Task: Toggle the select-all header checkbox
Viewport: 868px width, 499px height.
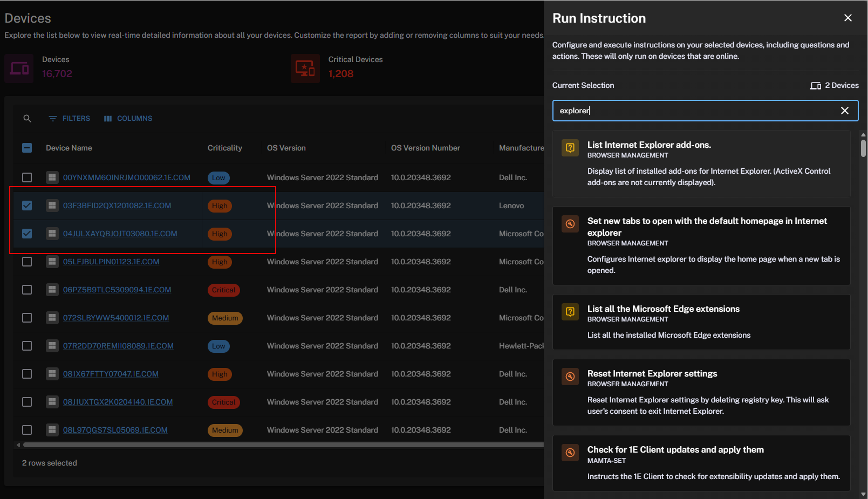Action: (27, 148)
